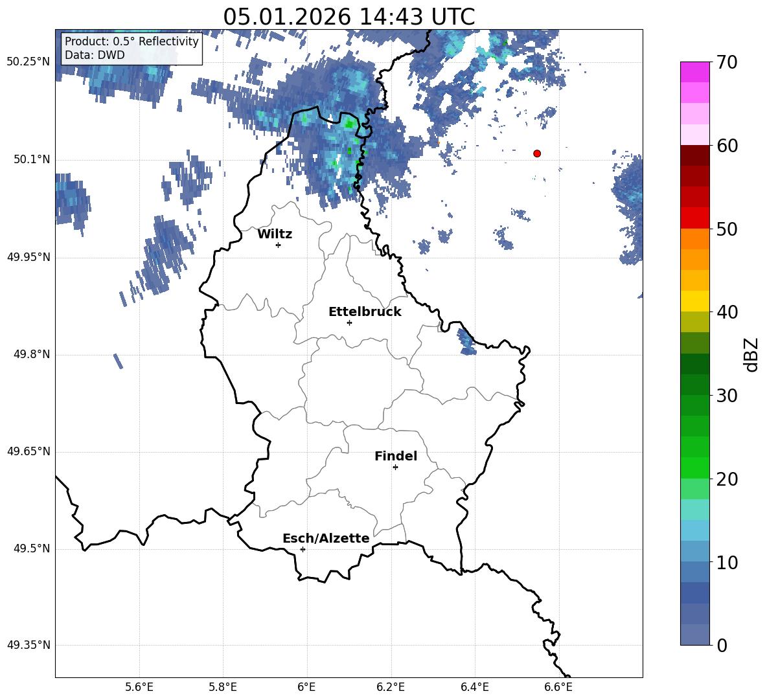Screen dimensions: 767x700
Task: Click the Wiltz cross marker
Action: (x=279, y=245)
